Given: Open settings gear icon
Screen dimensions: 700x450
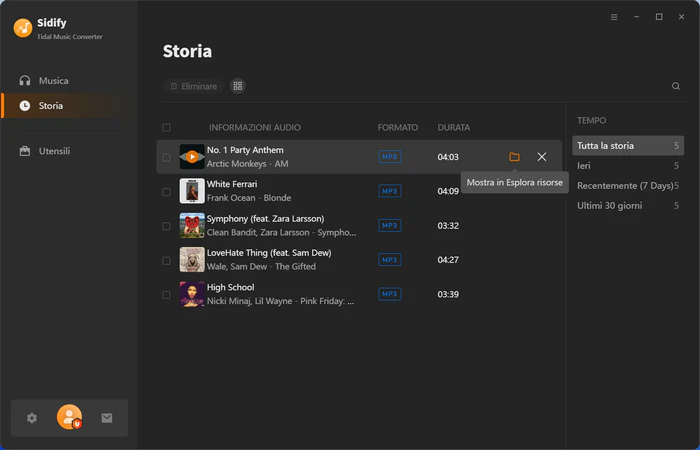Looking at the screenshot, I should [32, 418].
